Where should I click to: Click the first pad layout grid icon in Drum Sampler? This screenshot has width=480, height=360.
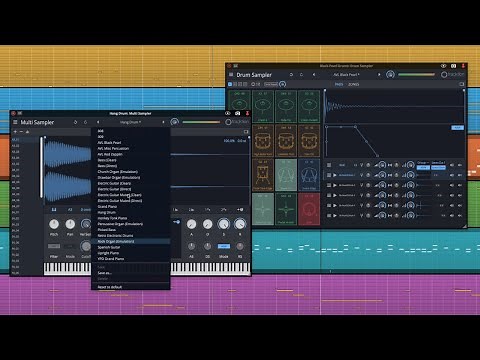(x=230, y=84)
